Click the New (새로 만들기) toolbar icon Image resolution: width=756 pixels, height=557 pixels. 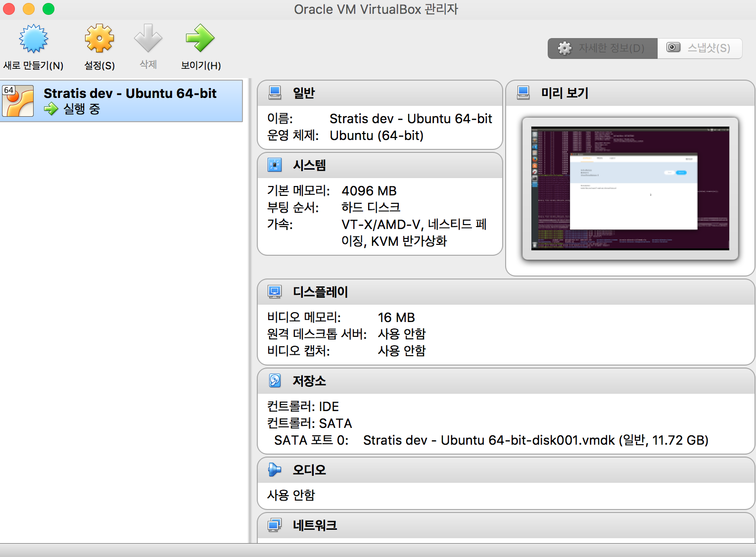[34, 39]
